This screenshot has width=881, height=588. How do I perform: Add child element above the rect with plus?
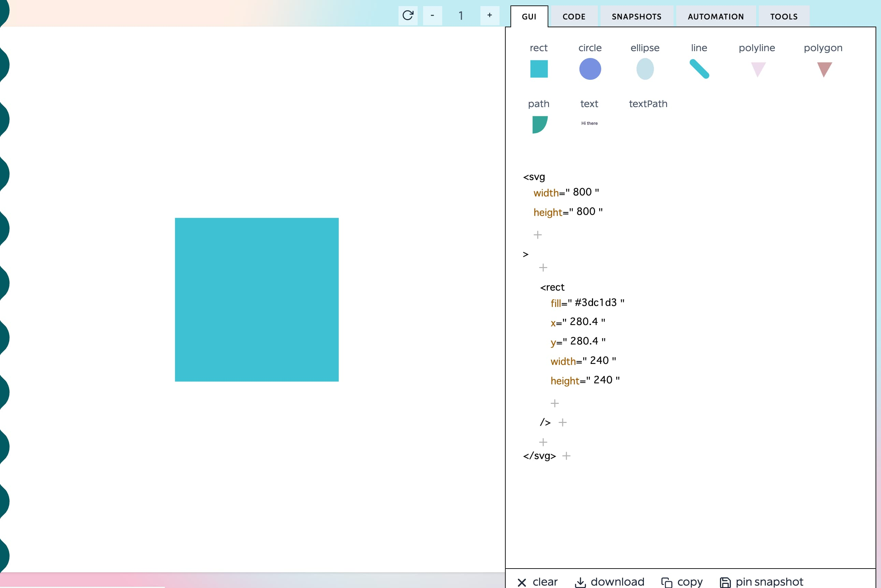pos(543,268)
